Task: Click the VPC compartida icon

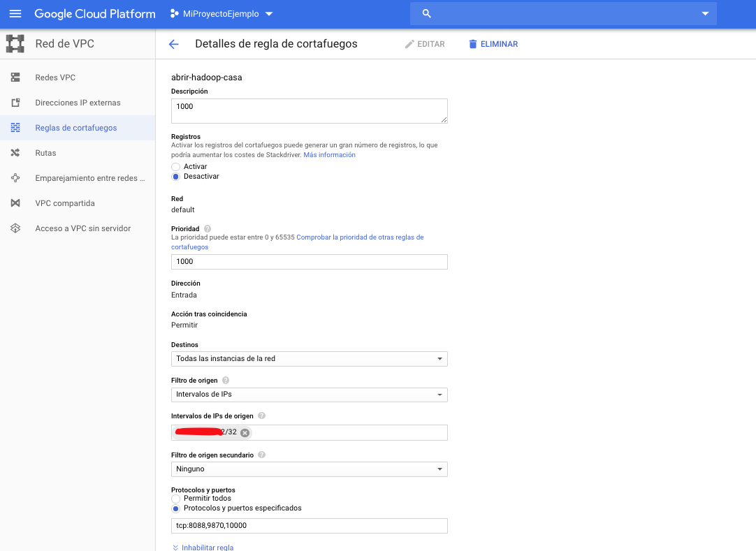Action: [x=15, y=203]
